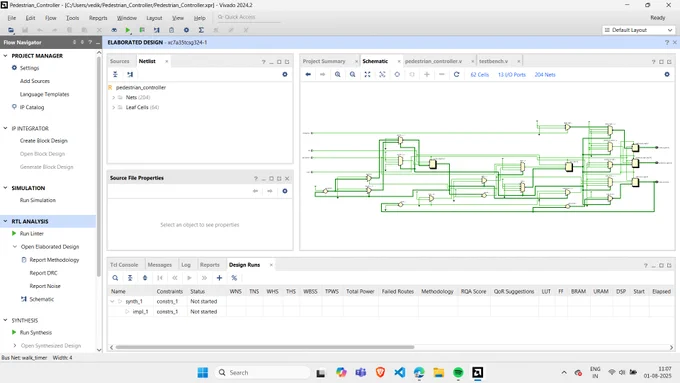This screenshot has height=383, width=680.
Task: Fit schematic to window
Action: tap(367, 74)
